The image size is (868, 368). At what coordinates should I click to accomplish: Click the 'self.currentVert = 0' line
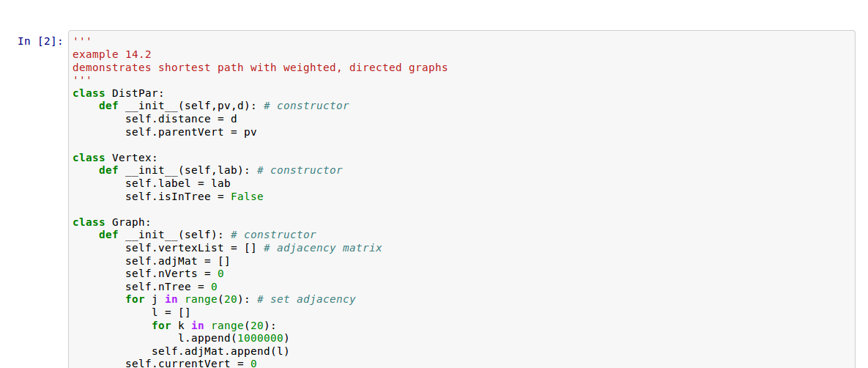190,364
